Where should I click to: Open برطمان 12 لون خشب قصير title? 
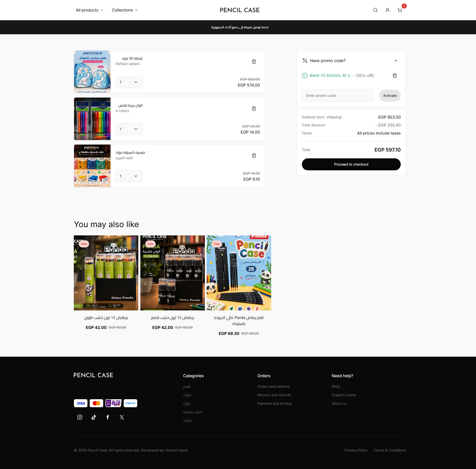click(173, 318)
